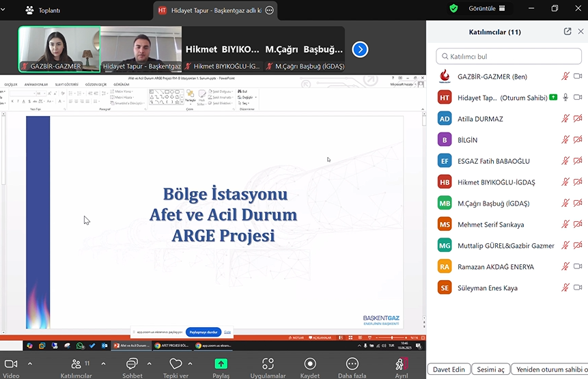The height and width of the screenshot is (379, 588).
Task: Toggle microphone for GAZBİR-GAZMER (Ben)
Action: point(565,76)
